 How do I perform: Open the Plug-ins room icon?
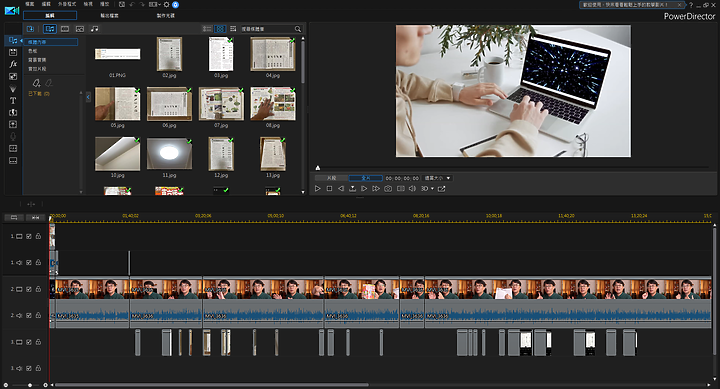13,52
